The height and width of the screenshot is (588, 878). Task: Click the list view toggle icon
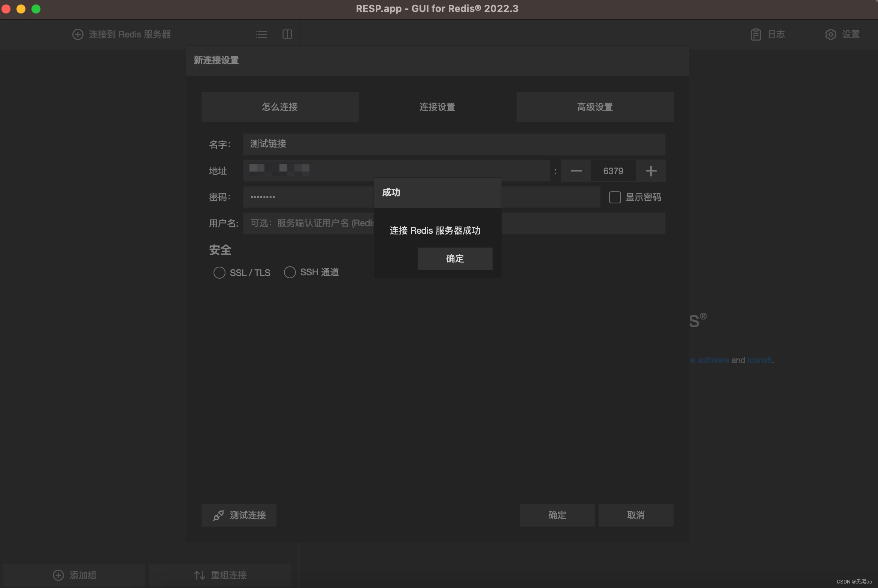(261, 34)
